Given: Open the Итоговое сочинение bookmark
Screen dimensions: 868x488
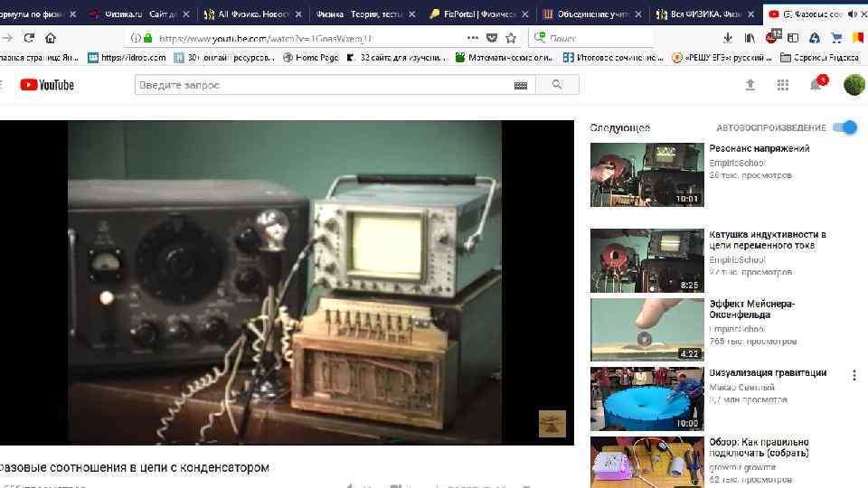Looking at the screenshot, I should pyautogui.click(x=613, y=57).
